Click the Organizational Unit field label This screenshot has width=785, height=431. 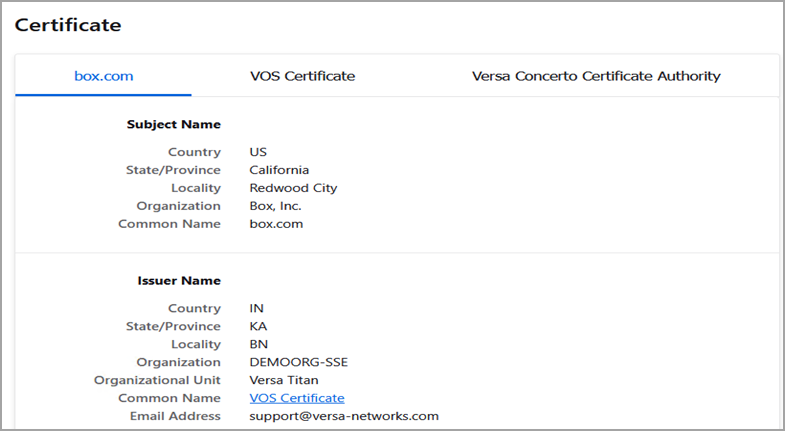(x=157, y=380)
